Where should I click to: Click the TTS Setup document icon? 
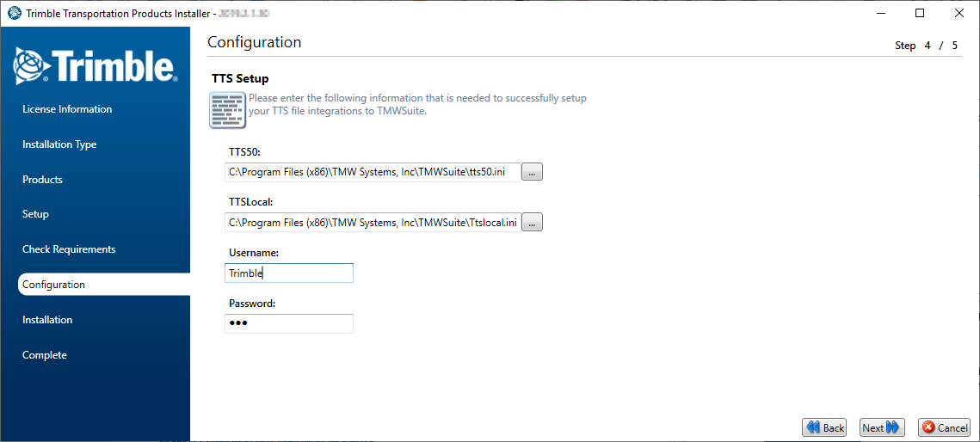227,110
